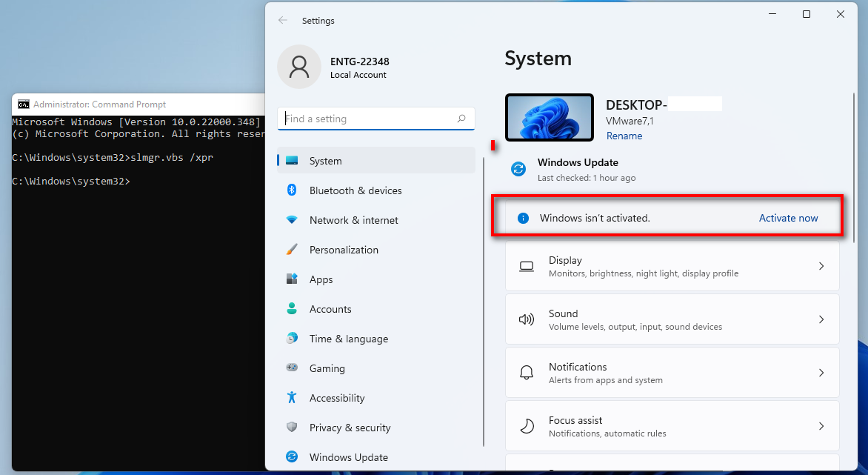Click the Bluetooth icon in sidebar

coord(292,190)
